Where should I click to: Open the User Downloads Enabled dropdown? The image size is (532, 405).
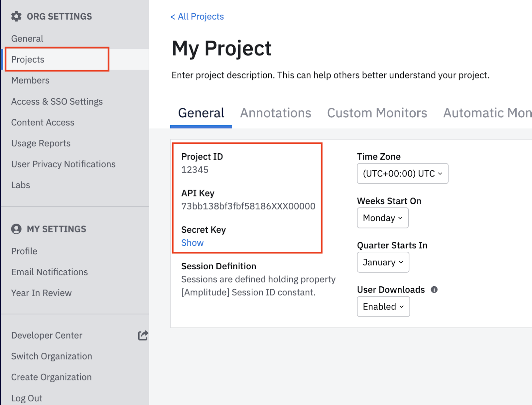pos(383,307)
